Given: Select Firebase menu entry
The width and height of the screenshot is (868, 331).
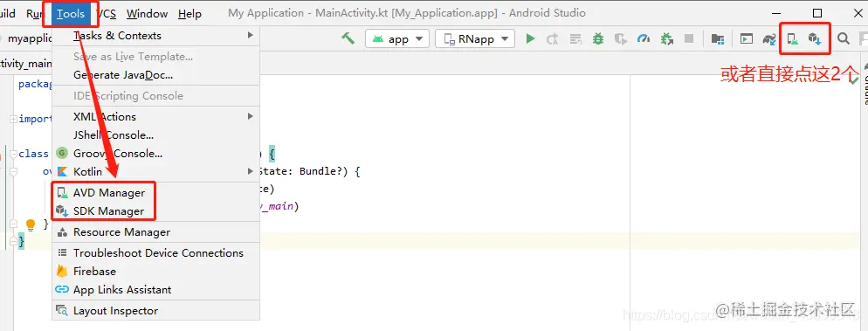Looking at the screenshot, I should [156, 272].
